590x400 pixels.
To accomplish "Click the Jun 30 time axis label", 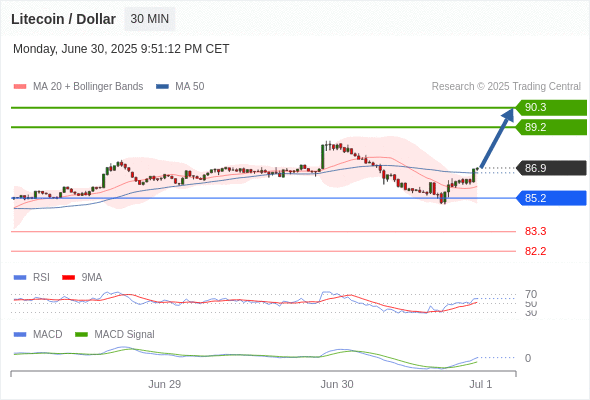I will tap(337, 384).
